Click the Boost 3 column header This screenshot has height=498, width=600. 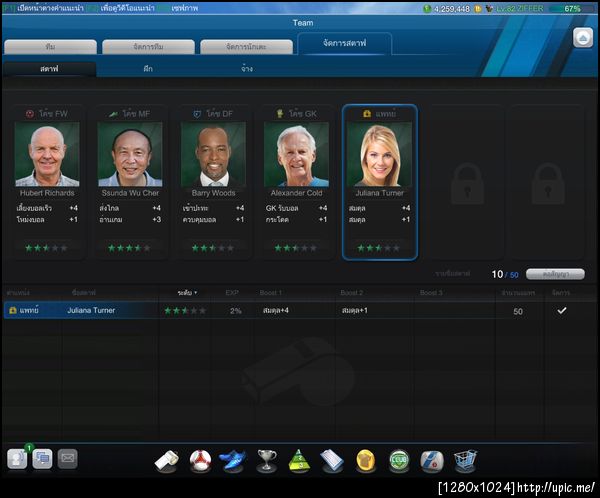coord(431,293)
